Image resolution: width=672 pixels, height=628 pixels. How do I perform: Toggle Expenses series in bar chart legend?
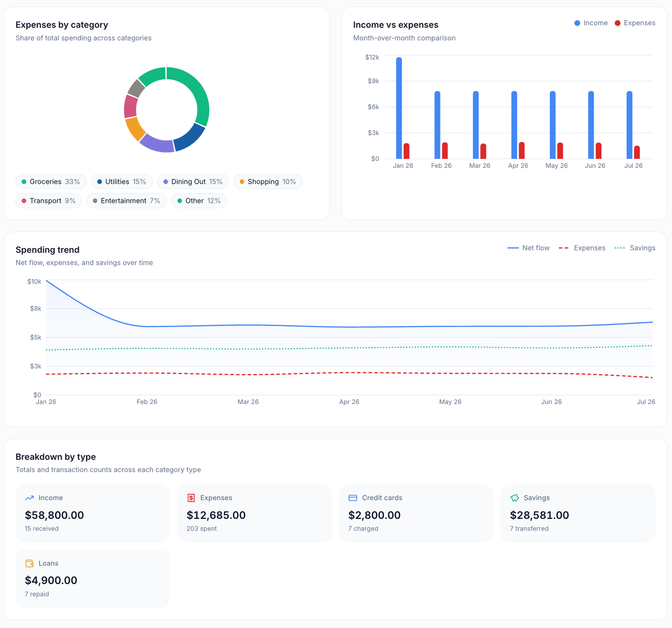coord(635,23)
